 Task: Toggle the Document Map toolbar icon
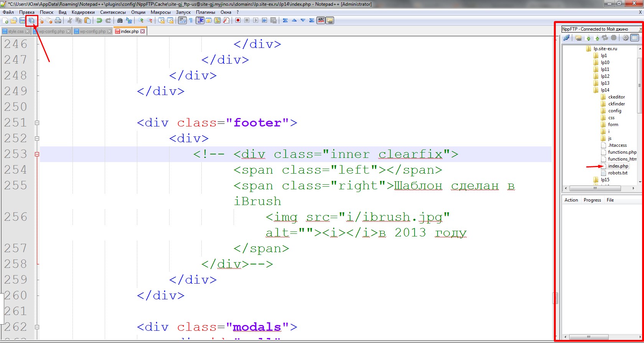[x=217, y=20]
